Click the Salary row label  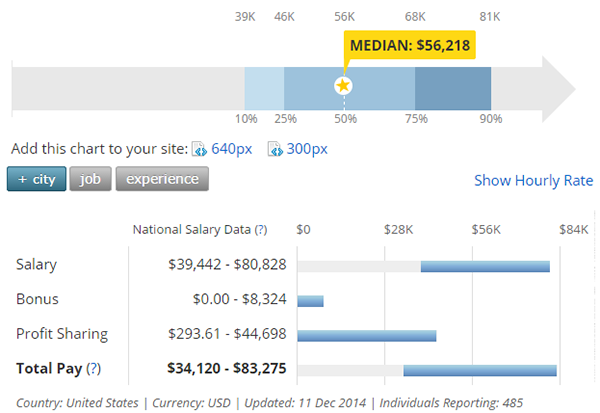pyautogui.click(x=36, y=264)
